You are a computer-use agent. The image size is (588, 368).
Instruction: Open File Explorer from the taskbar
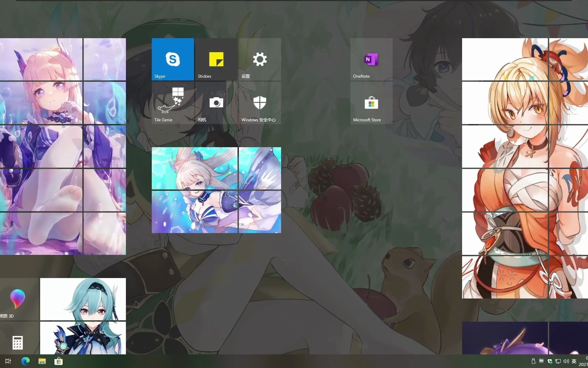click(42, 361)
